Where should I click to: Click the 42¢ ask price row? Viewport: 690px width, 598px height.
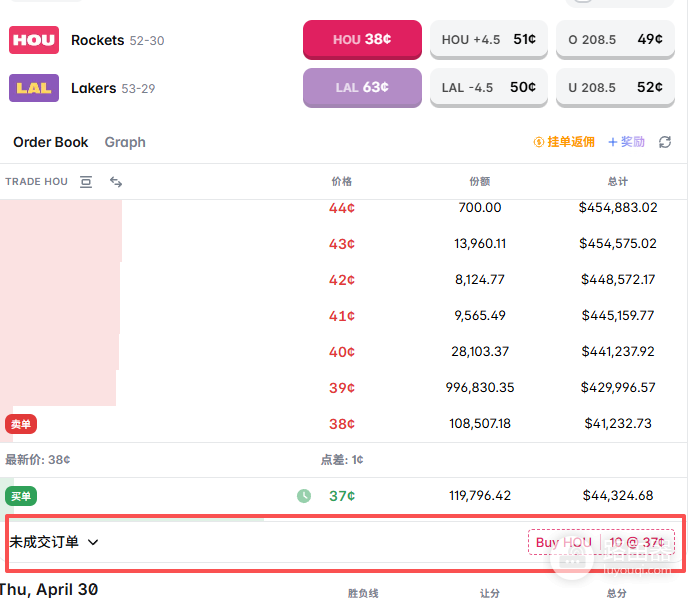342,280
